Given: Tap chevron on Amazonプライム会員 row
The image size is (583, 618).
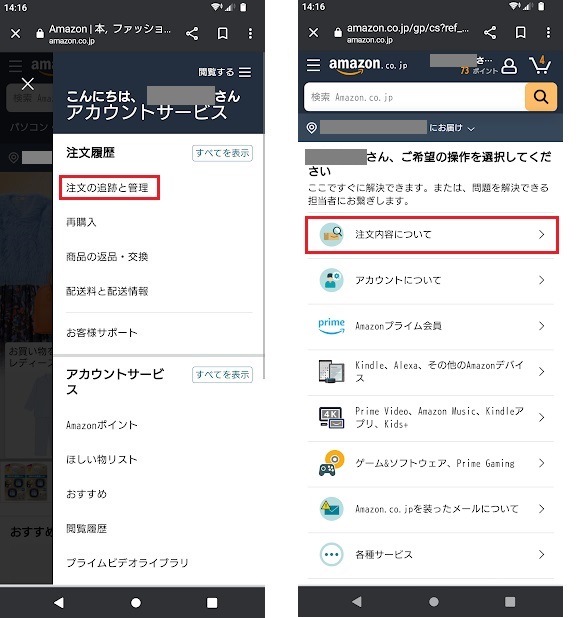Looking at the screenshot, I should click(542, 326).
